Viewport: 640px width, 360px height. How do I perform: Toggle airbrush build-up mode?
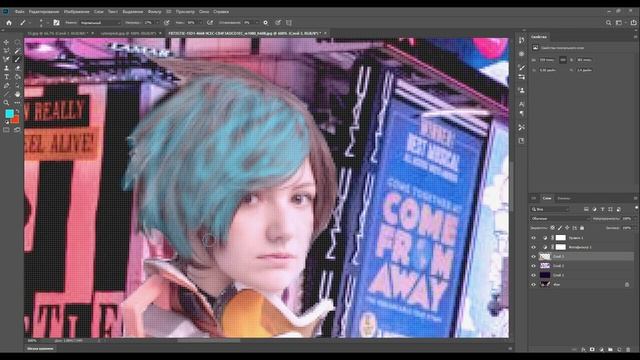pyautogui.click(x=210, y=23)
